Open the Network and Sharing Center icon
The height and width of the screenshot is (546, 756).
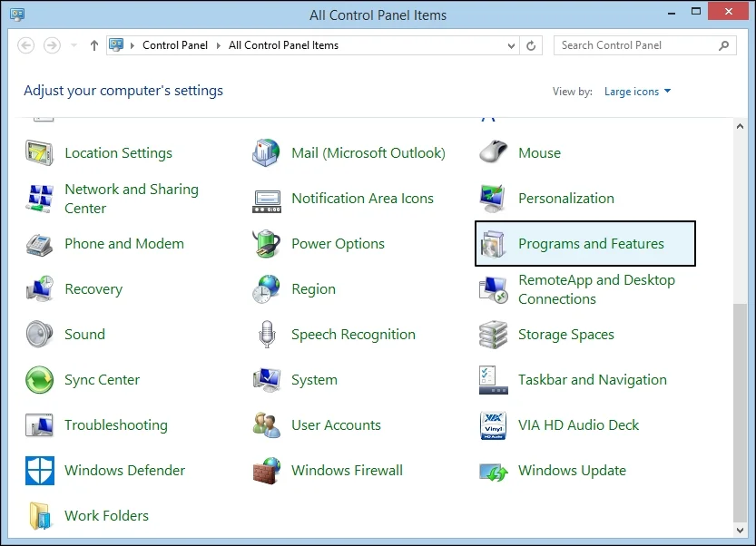pos(39,198)
